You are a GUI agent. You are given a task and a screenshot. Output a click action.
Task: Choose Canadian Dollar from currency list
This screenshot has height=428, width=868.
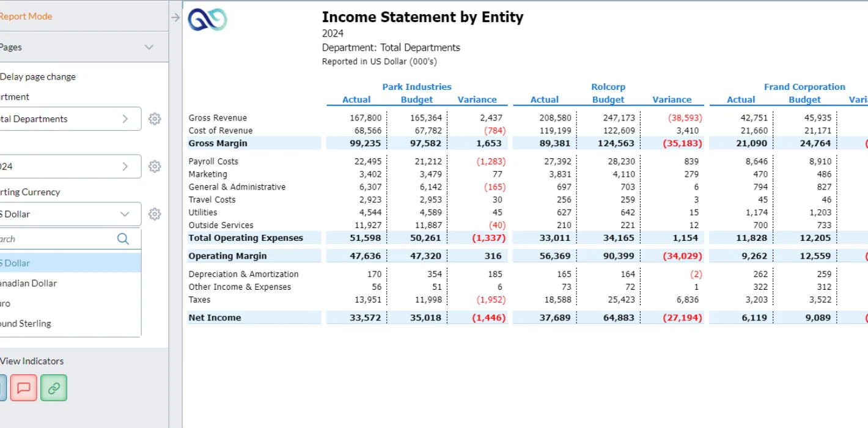coord(70,283)
